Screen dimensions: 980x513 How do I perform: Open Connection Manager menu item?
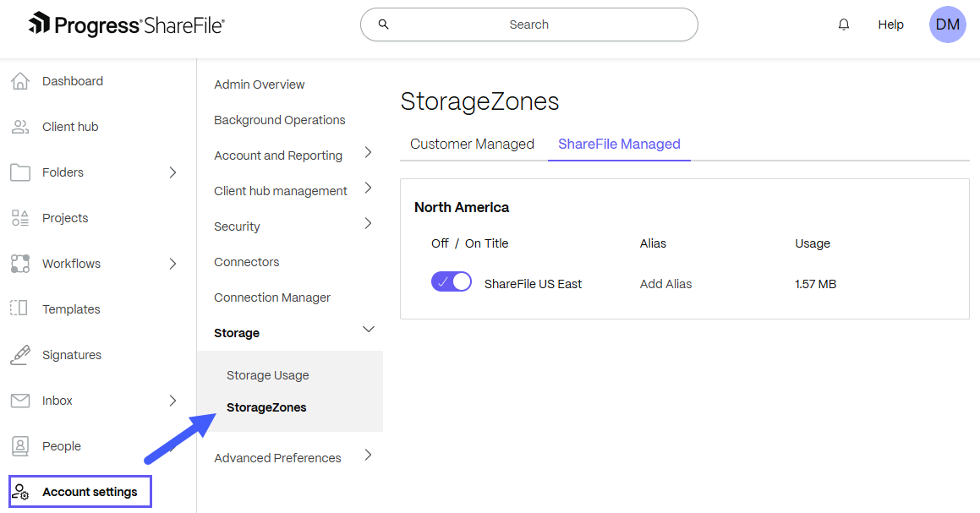(x=272, y=297)
